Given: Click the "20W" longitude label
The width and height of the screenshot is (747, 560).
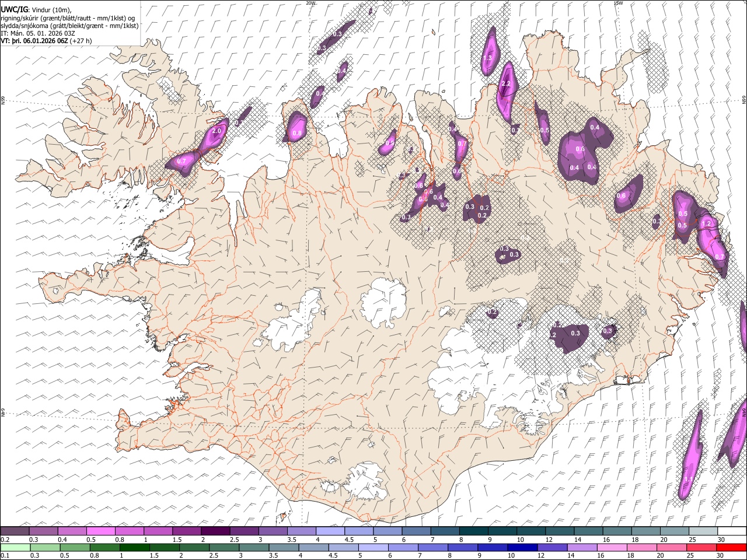Looking at the screenshot, I should 310,3.
